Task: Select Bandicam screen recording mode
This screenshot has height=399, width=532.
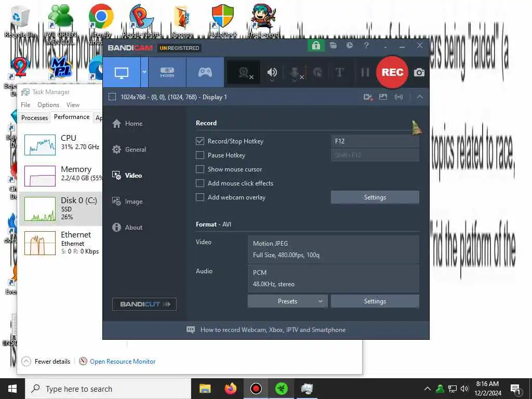Action: pos(122,72)
